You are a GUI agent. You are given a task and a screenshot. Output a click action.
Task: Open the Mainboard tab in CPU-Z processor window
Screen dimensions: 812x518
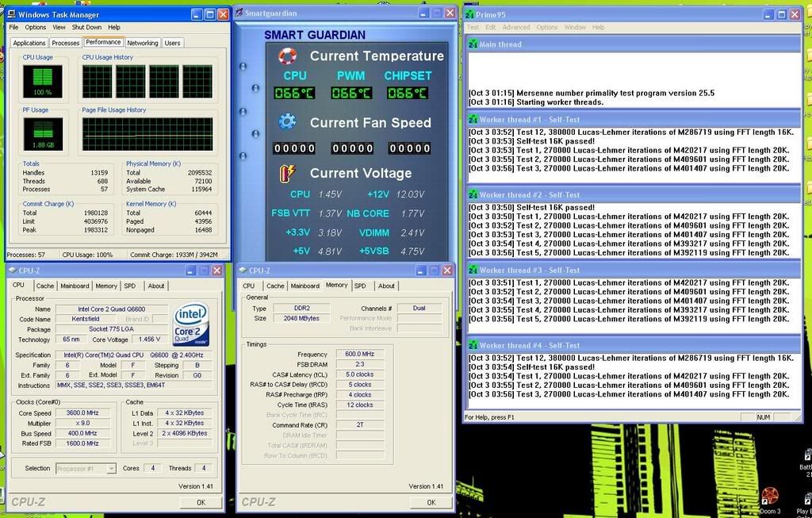(75, 286)
